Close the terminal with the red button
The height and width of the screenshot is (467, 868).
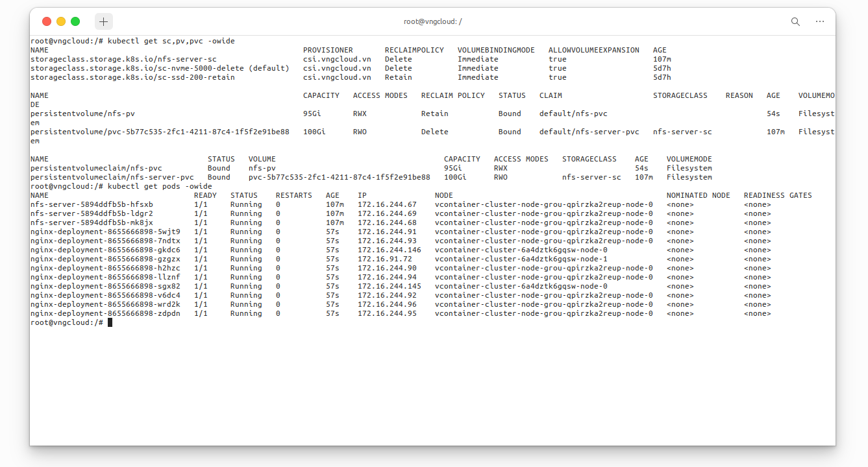[x=47, y=21]
